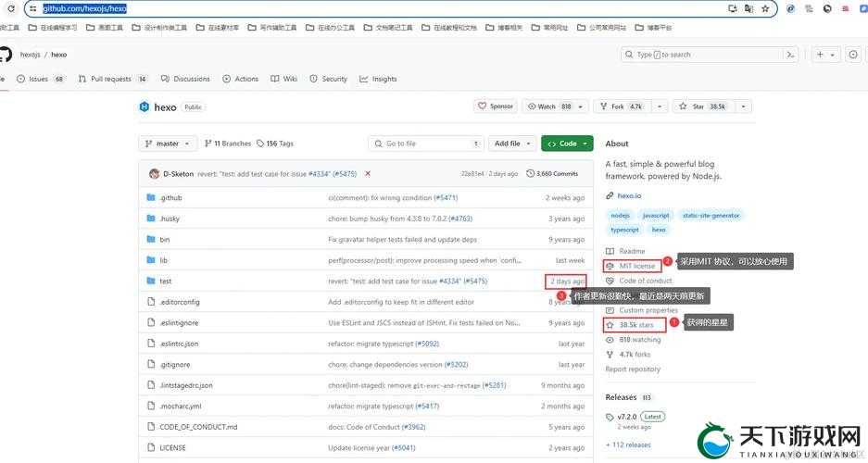Click the browser address bar URL

84,8
